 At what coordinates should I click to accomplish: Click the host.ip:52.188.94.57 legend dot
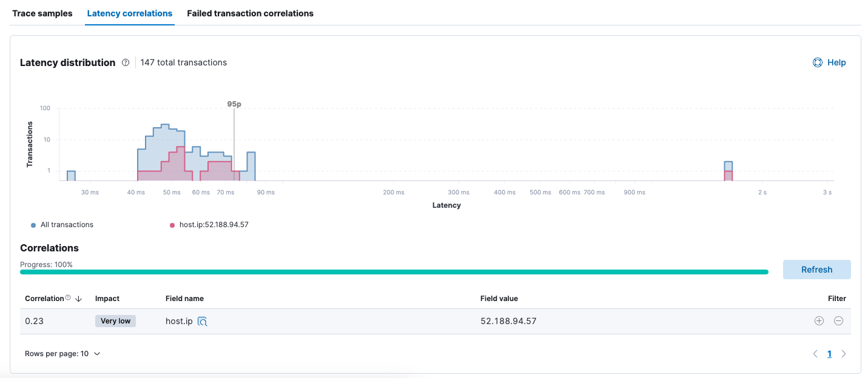(172, 225)
